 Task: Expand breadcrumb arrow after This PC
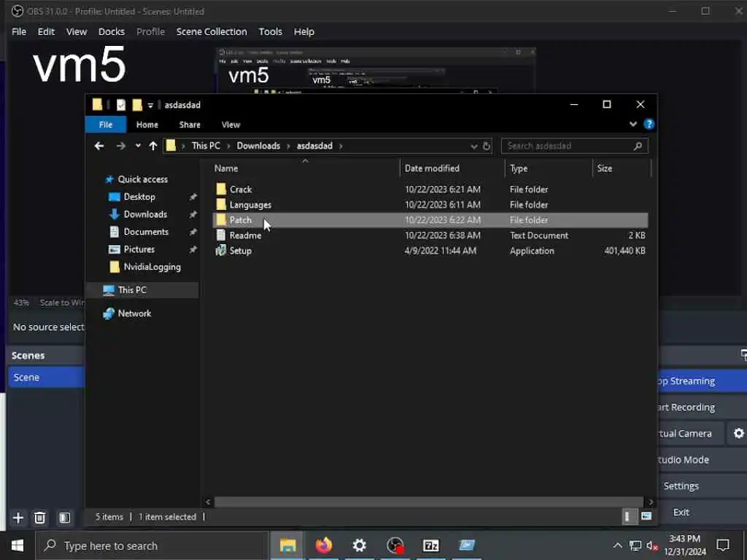228,146
